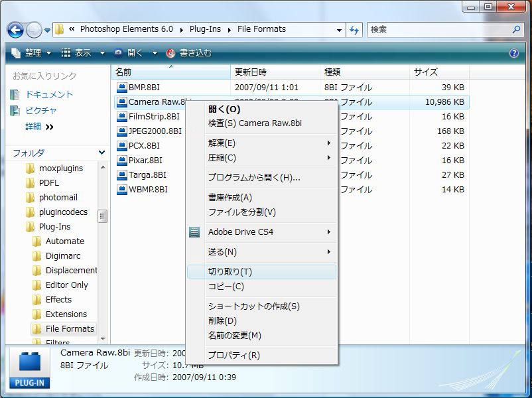
Task: Click Photoshop Elements 6.0 breadcrumb
Action: pos(127,29)
